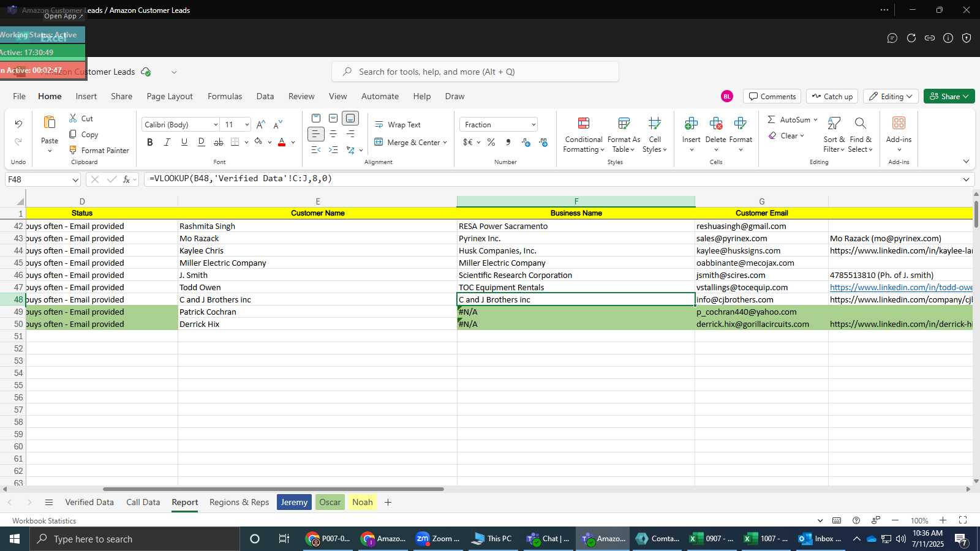Open the Data ribbon tab
The width and height of the screenshot is (980, 551).
click(265, 96)
